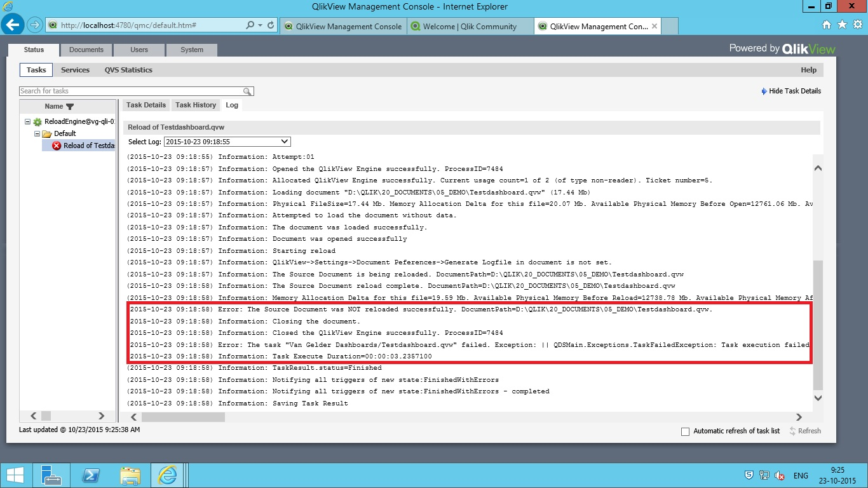Open the taskbar clock showing 9:25
The width and height of the screenshot is (868, 488).
pos(837,475)
